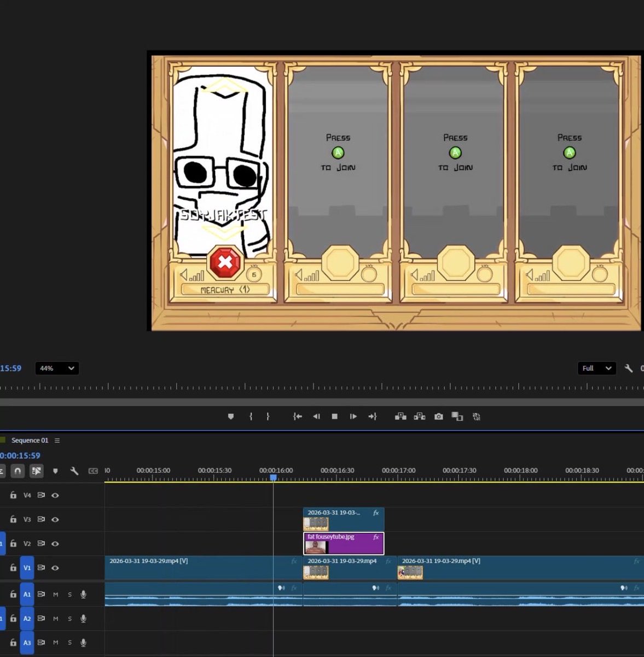Image resolution: width=644 pixels, height=657 pixels.
Task: Jump to the Out point
Action: point(373,417)
